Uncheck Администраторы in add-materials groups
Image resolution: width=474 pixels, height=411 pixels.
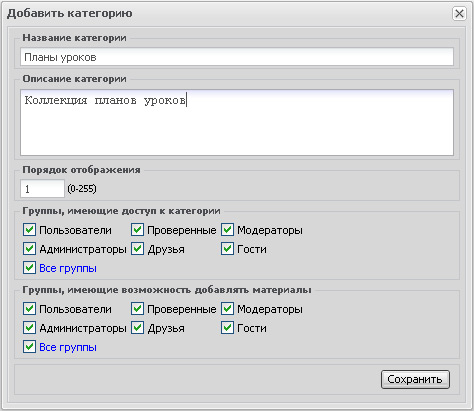pyautogui.click(x=29, y=328)
